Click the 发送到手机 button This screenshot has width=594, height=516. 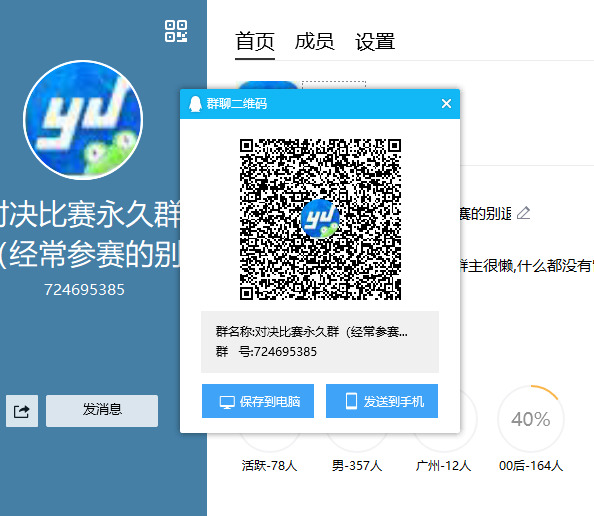tap(382, 401)
